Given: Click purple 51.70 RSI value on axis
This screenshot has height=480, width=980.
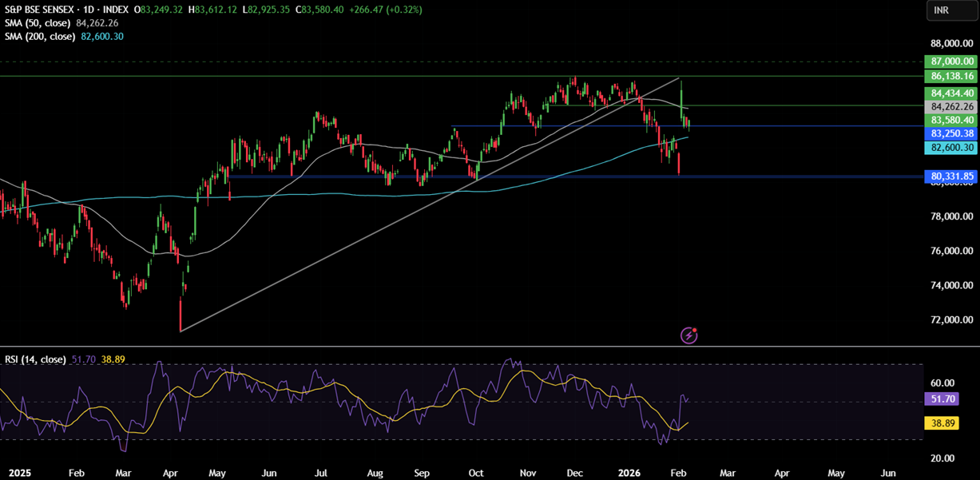Looking at the screenshot, I should point(939,398).
